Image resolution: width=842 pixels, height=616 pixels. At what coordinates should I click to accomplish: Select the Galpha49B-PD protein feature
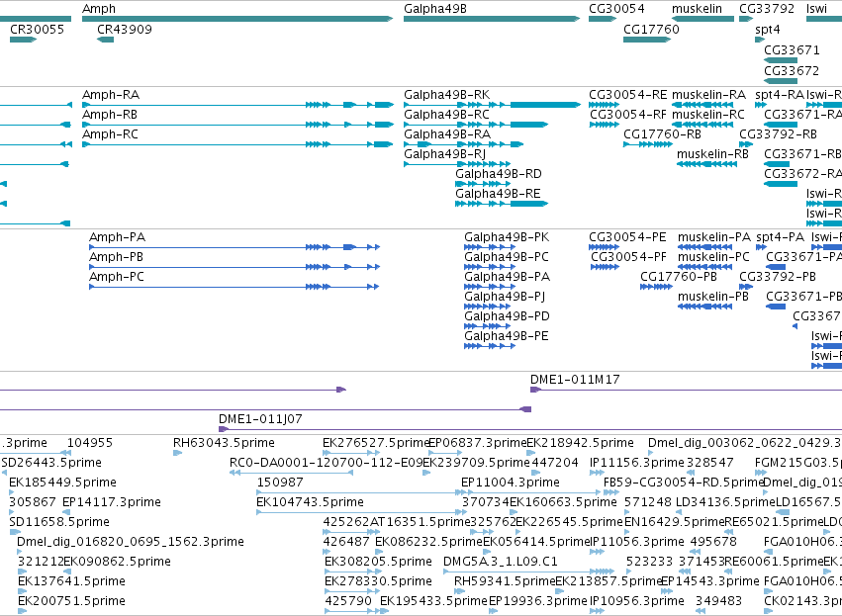pos(488,326)
